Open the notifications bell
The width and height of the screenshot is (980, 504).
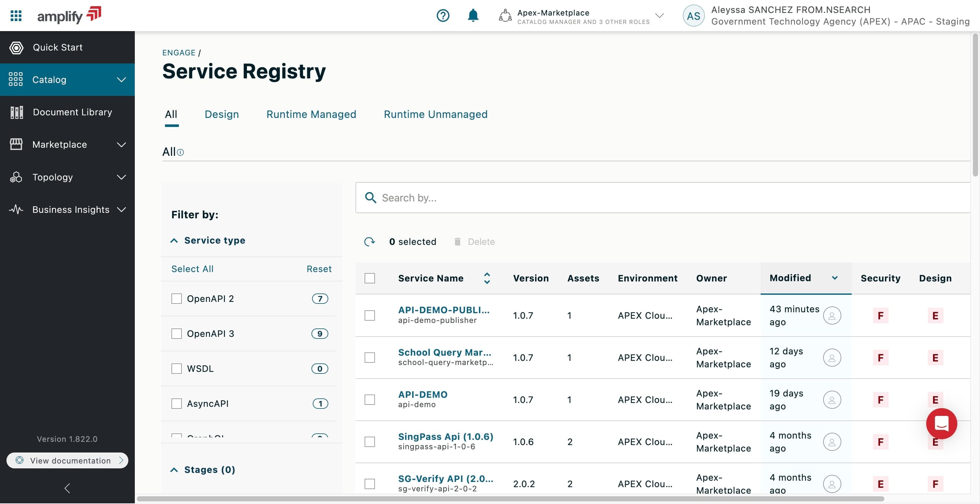(473, 16)
